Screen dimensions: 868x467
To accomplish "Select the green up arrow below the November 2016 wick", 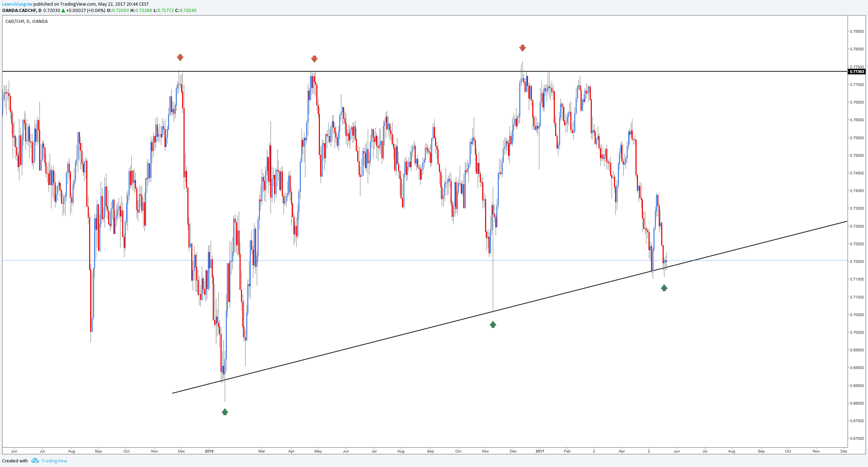I will [x=493, y=324].
